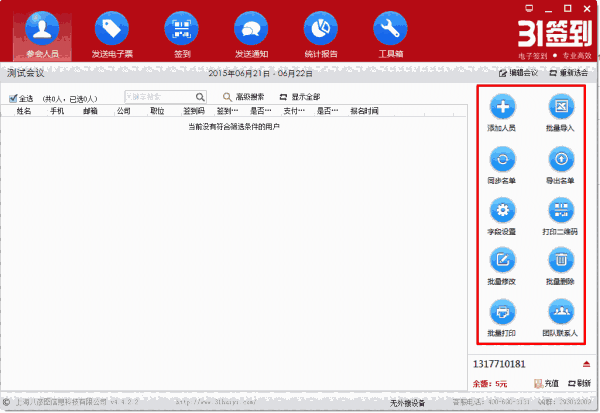Click the 职位 position column header
The image size is (600, 413).
[x=157, y=111]
